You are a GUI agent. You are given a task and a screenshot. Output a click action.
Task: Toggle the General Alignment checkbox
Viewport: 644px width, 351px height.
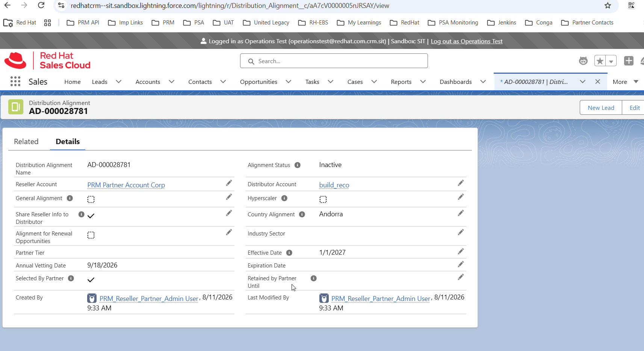click(x=91, y=199)
